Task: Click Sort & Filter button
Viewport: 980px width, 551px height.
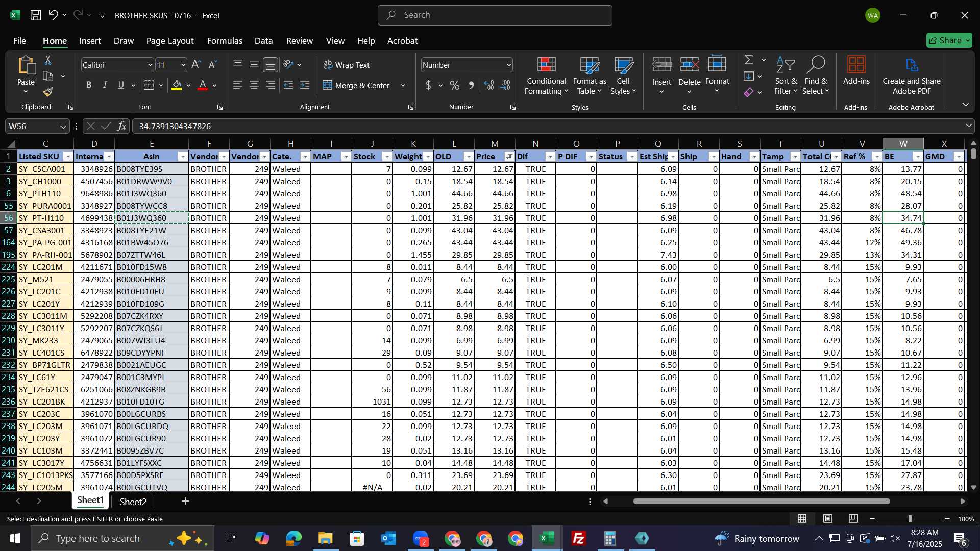Action: (786, 76)
